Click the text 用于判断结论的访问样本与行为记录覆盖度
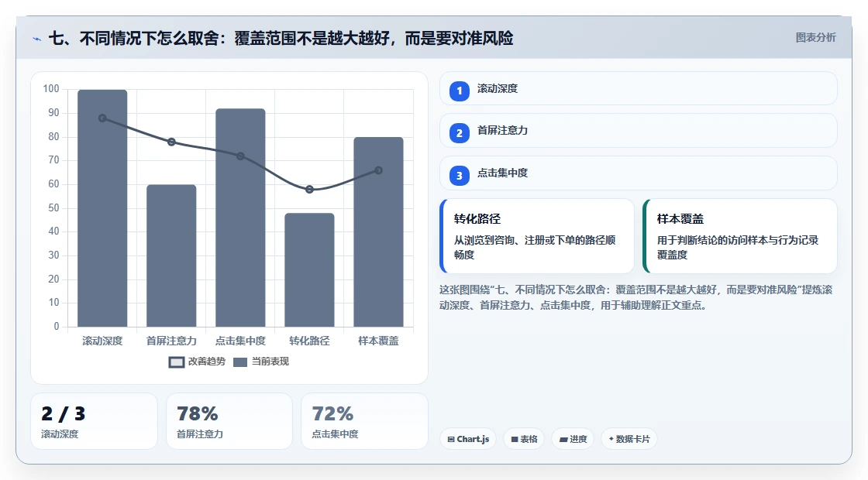This screenshot has height=480, width=868. click(x=738, y=247)
